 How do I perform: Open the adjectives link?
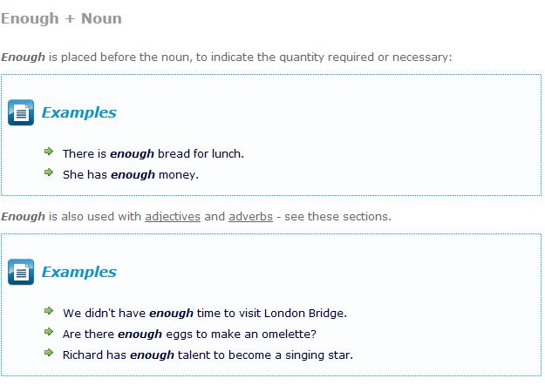point(173,216)
